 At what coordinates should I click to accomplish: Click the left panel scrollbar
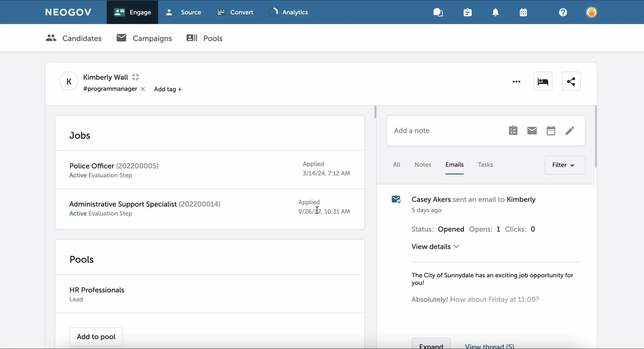375,112
